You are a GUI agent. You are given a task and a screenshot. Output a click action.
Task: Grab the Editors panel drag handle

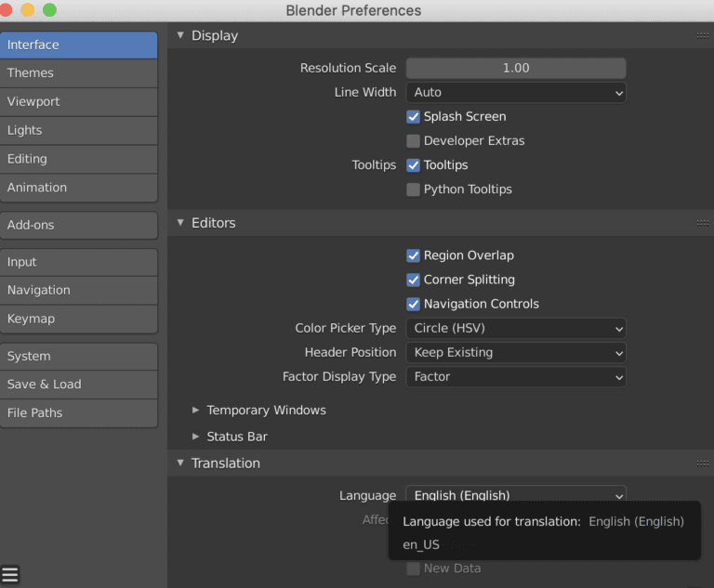click(x=703, y=223)
